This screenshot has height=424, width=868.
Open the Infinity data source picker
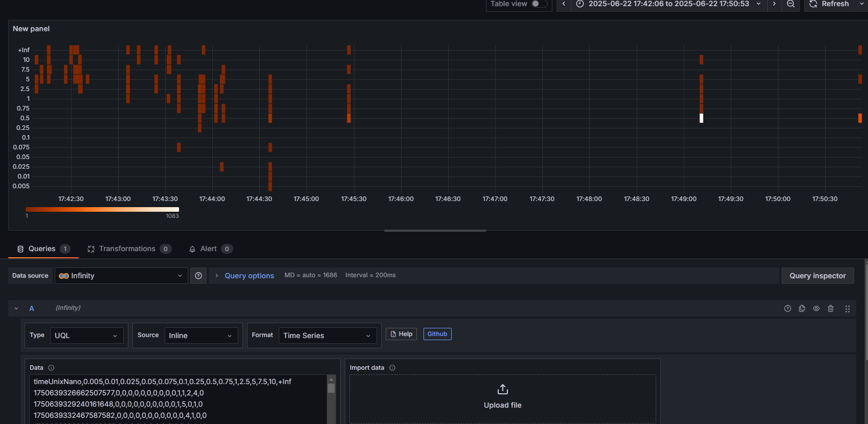coord(121,276)
